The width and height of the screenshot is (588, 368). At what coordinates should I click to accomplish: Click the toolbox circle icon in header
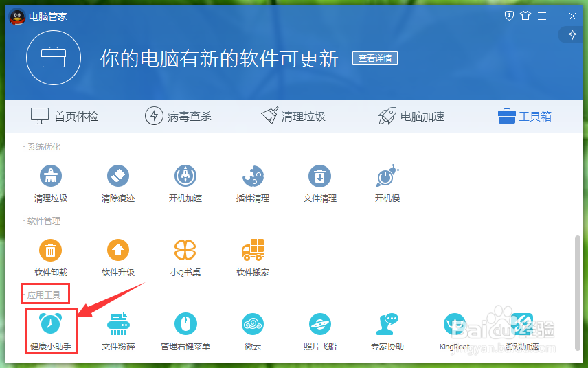point(54,58)
